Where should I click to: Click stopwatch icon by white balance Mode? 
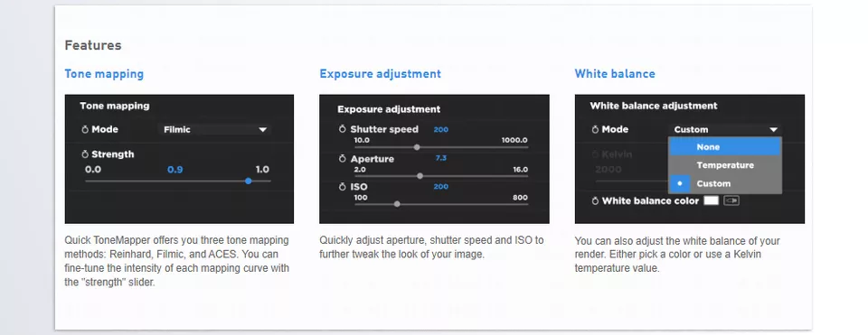click(596, 130)
